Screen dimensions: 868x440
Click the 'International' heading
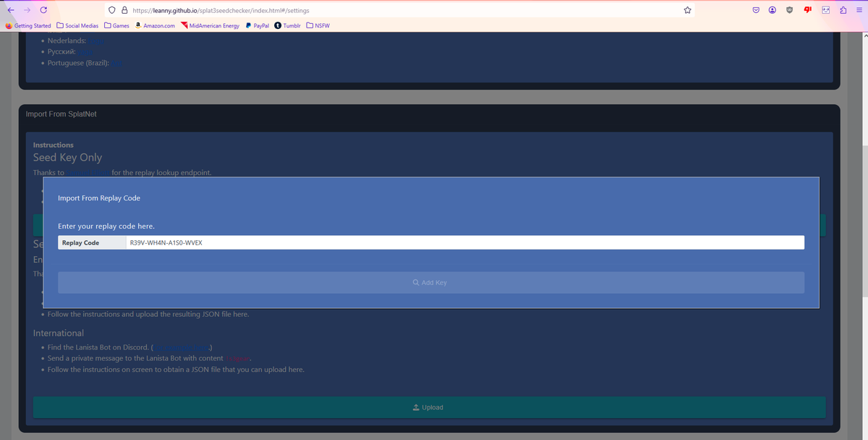point(59,333)
